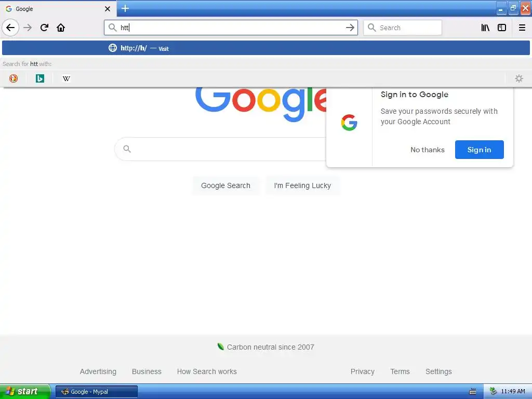Select the Google browser tab
This screenshot has width=532, height=399.
click(58, 8)
